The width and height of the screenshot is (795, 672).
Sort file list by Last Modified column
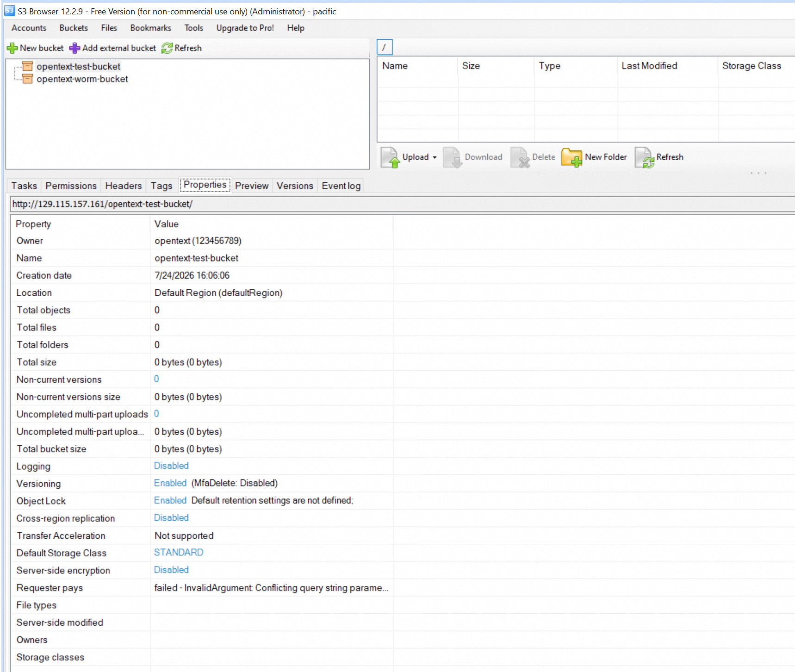pos(668,66)
